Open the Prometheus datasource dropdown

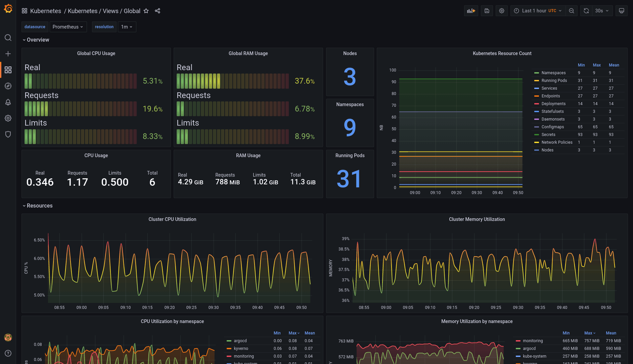pos(68,27)
